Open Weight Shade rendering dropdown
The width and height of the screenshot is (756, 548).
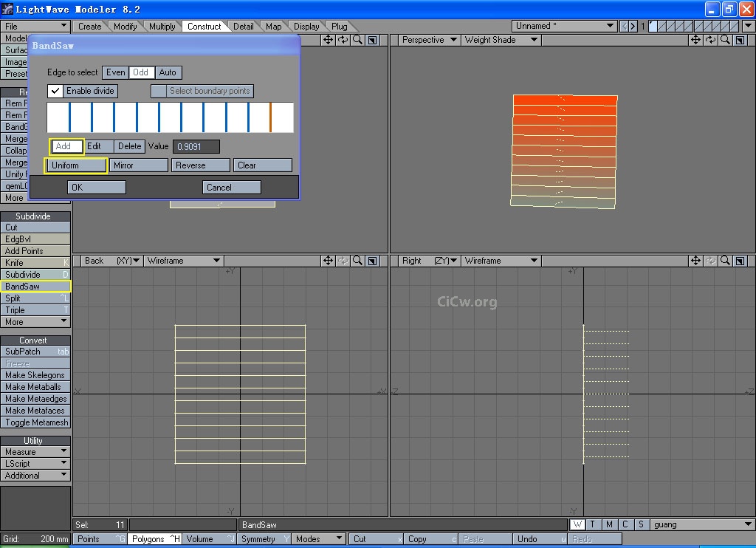coord(501,40)
